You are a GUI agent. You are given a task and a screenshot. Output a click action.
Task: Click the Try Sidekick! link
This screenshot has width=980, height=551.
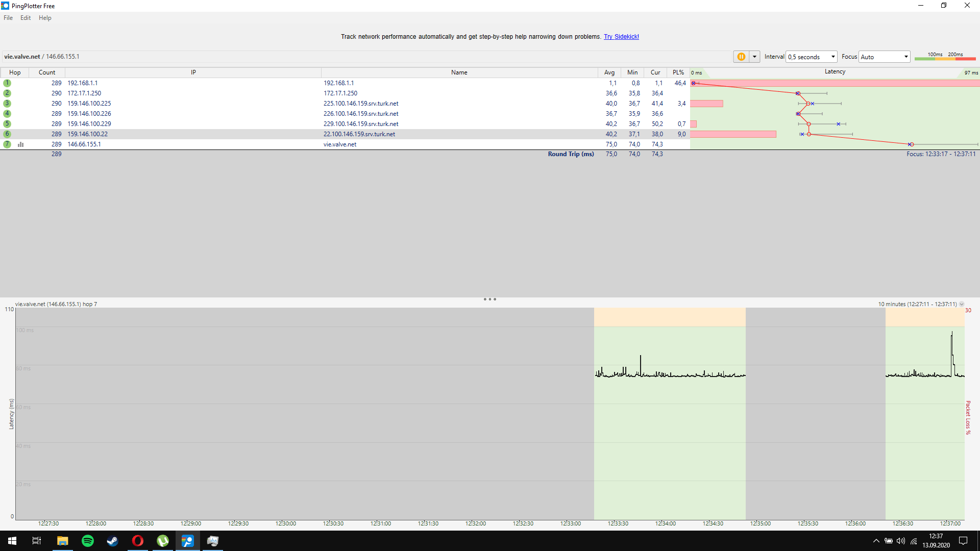[x=621, y=37]
